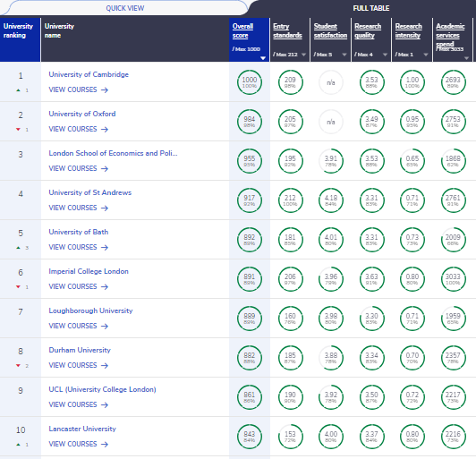Click the Academic services spend sort arrow
The image size is (476, 459).
point(466,58)
